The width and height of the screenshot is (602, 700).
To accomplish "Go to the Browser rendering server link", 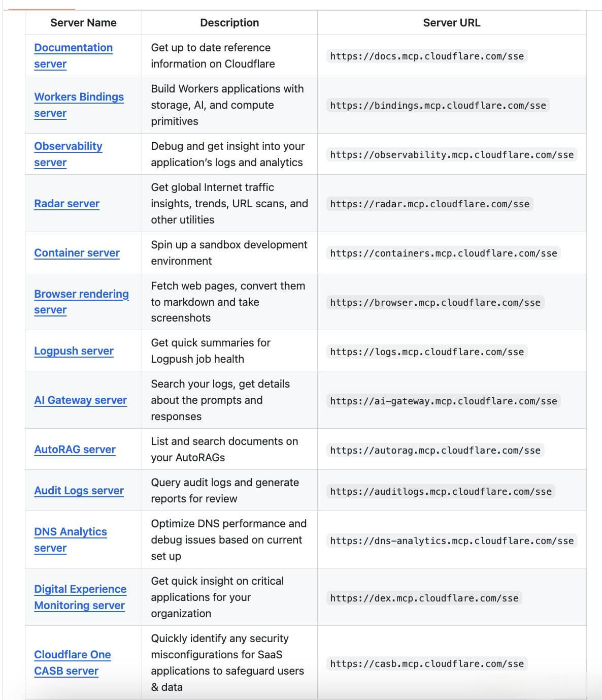I will (x=81, y=294).
